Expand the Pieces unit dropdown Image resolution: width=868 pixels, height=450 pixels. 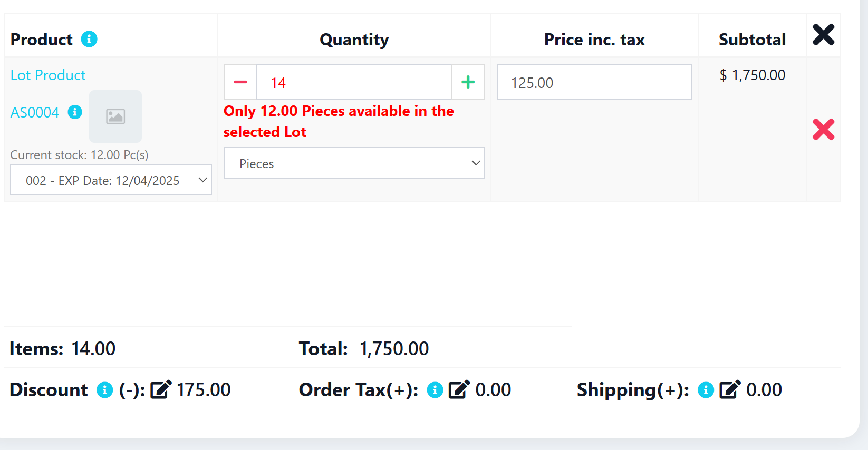(354, 163)
